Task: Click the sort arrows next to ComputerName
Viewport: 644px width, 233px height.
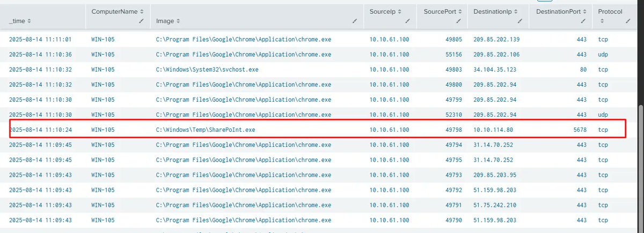Action: pos(142,11)
